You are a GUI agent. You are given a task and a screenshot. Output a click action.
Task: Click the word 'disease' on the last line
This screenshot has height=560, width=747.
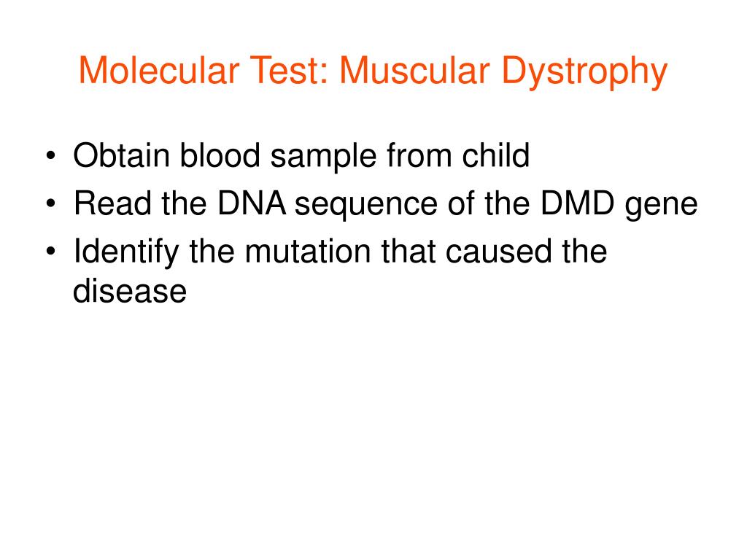(130, 290)
